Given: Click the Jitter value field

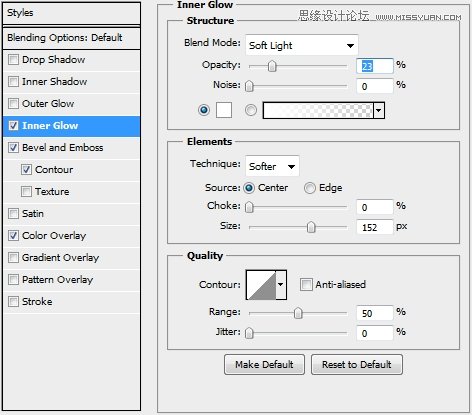Looking at the screenshot, I should point(375,333).
